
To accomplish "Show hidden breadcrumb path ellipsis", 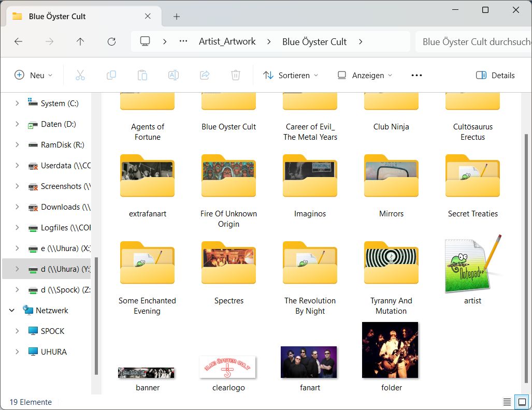I will click(183, 41).
